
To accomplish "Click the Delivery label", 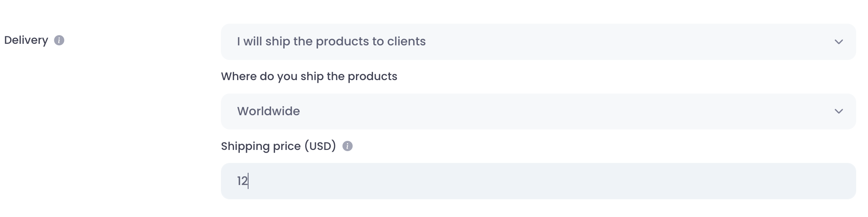I will tap(26, 40).
